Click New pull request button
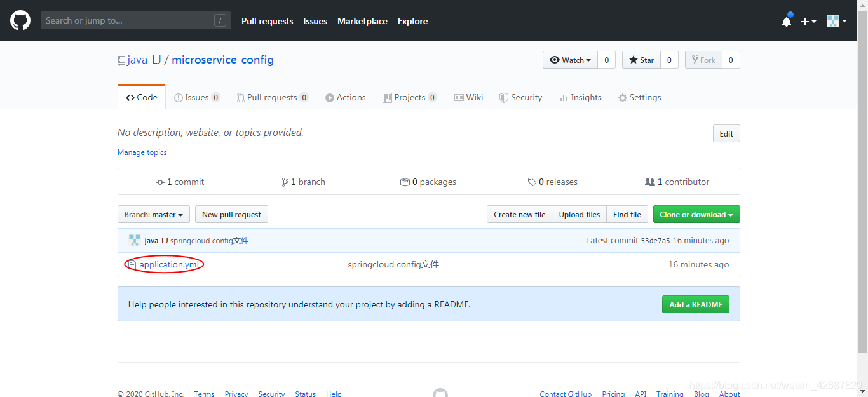Screen dimensions: 868x397 coord(231,215)
